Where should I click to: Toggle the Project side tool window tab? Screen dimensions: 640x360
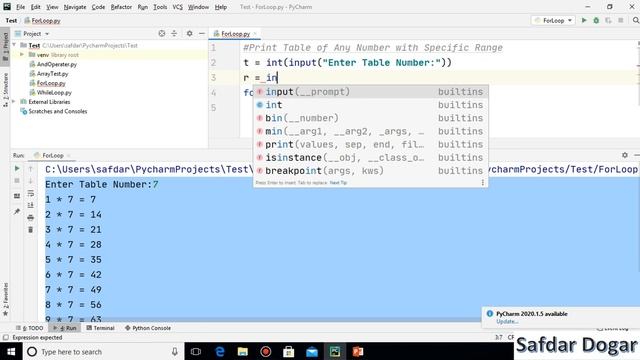click(5, 46)
